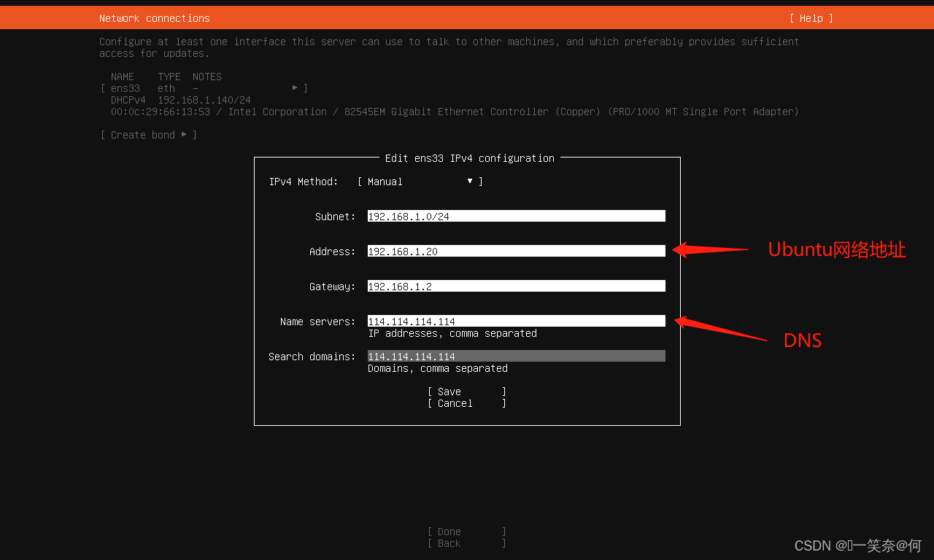Click the Network connections title
The width and height of the screenshot is (934, 560).
pyautogui.click(x=155, y=18)
